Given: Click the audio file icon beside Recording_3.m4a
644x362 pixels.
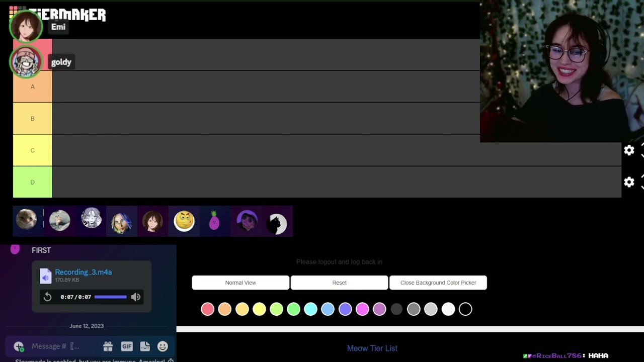Looking at the screenshot, I should (x=46, y=276).
